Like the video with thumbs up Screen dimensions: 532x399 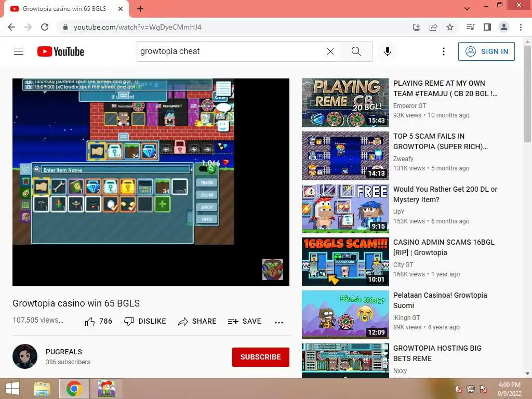tap(98, 321)
